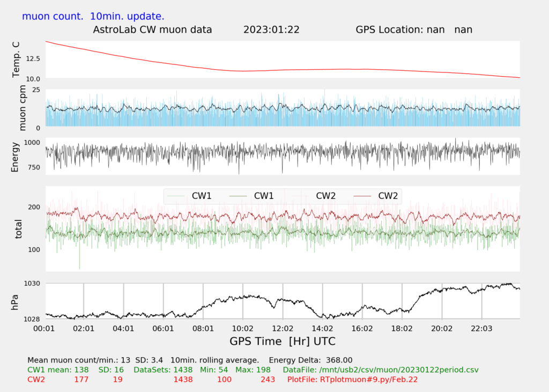Click 'Max: 198' text
The width and height of the screenshot is (549, 392).
(x=253, y=370)
